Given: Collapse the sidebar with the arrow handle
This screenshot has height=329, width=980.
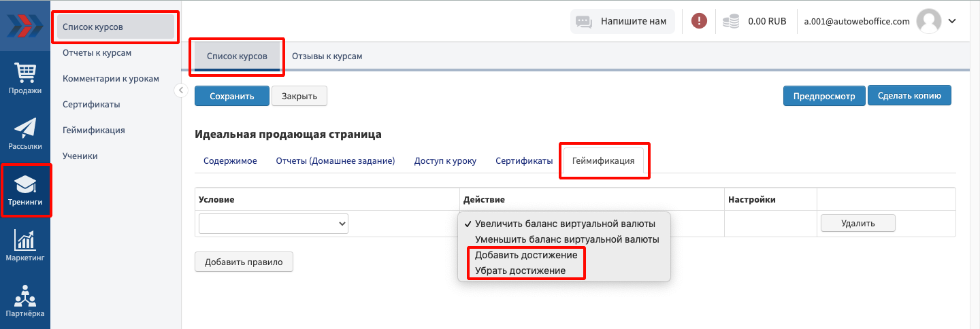Looking at the screenshot, I should point(180,90).
